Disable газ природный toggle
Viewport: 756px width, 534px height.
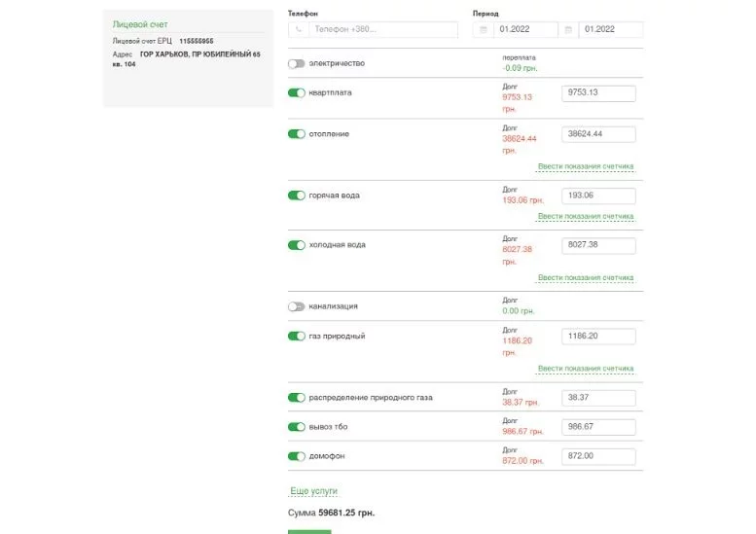tap(297, 337)
